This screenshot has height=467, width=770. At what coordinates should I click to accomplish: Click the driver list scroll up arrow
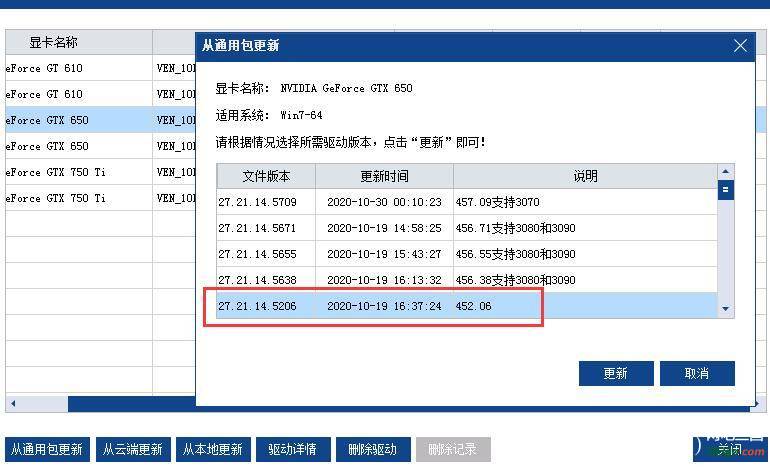click(726, 172)
